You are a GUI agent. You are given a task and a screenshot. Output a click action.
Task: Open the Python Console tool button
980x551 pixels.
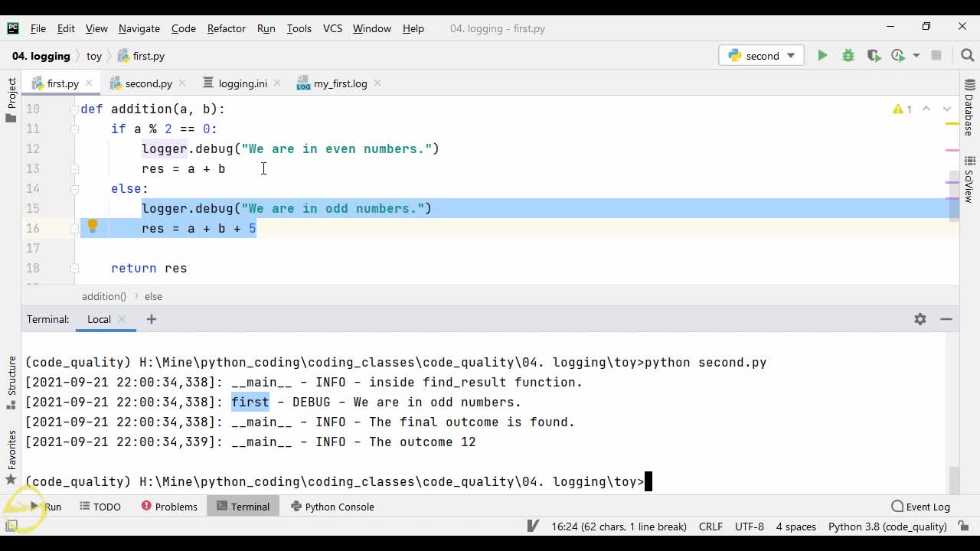click(332, 507)
